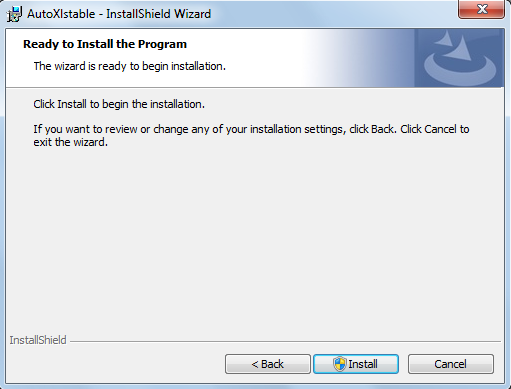The image size is (511, 389).
Task: Cancel the setup wizard
Action: coord(451,364)
